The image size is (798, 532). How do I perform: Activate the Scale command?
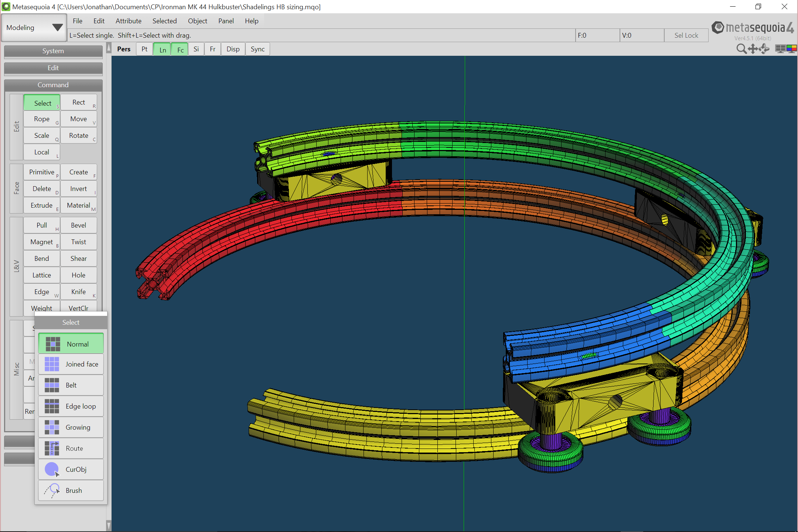coord(42,136)
